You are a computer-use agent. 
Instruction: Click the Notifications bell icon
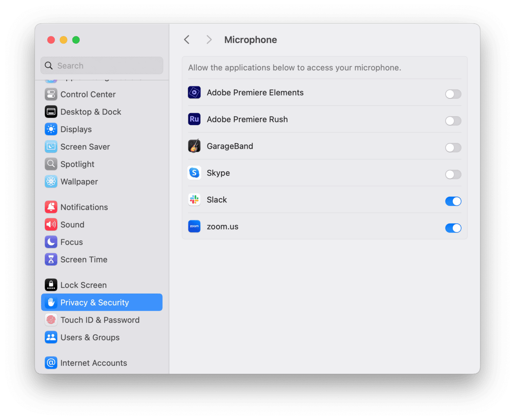pyautogui.click(x=51, y=207)
